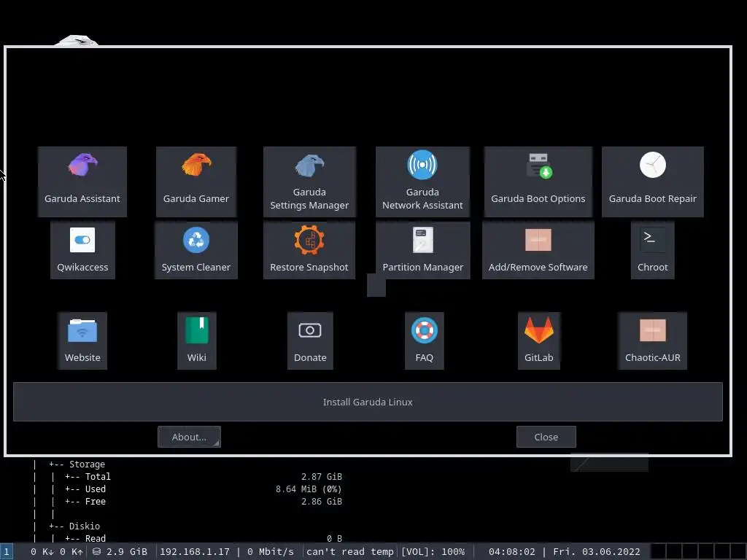Viewport: 747px width, 560px height.
Task: Select workspace 1 in status bar
Action: tap(6, 551)
